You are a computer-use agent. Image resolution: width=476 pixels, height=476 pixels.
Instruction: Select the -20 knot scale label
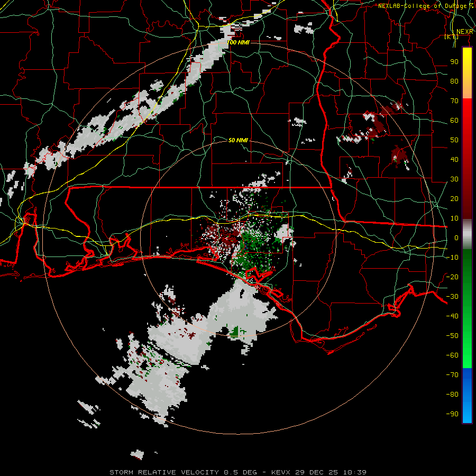452,277
